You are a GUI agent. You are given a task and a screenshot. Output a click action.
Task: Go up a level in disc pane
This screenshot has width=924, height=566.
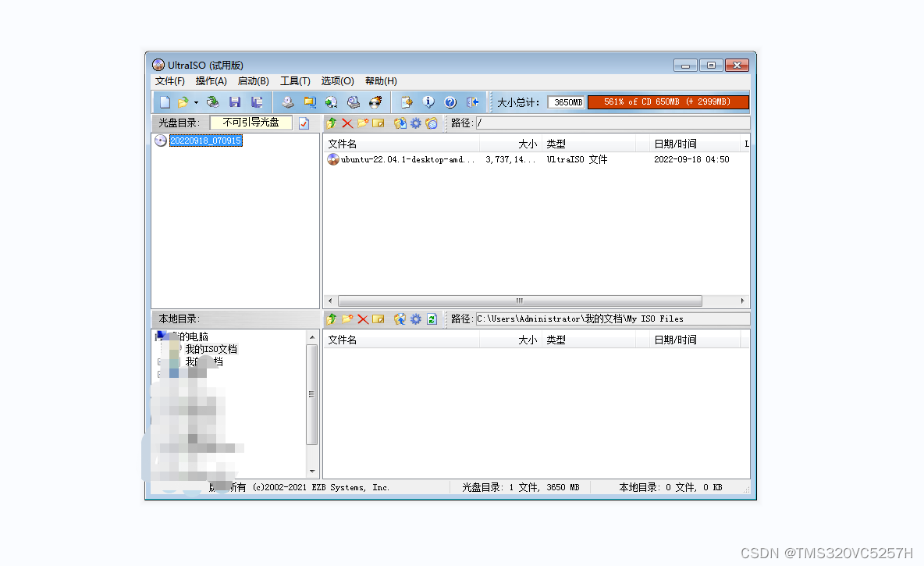tap(332, 123)
